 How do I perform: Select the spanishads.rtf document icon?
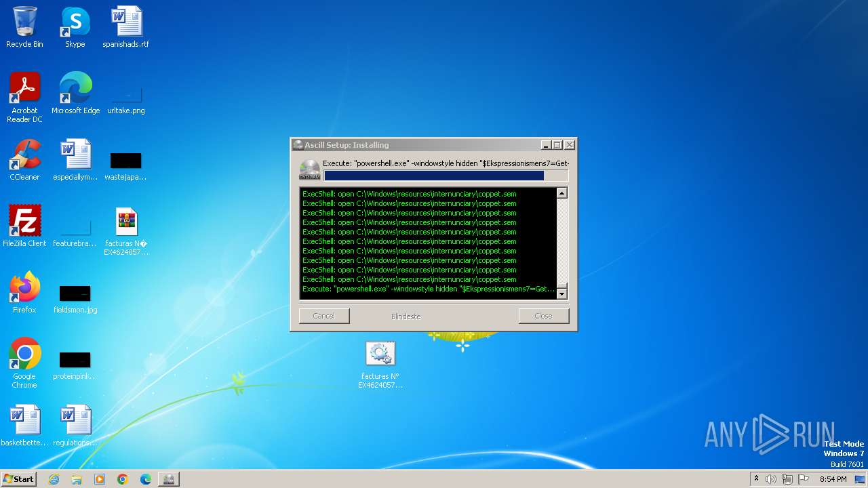pyautogui.click(x=126, y=27)
